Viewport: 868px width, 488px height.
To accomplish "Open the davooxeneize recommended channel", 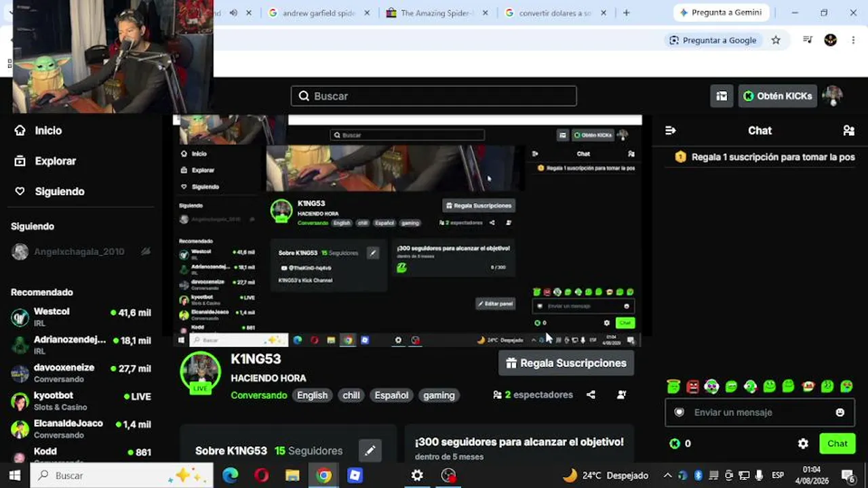I will click(81, 373).
